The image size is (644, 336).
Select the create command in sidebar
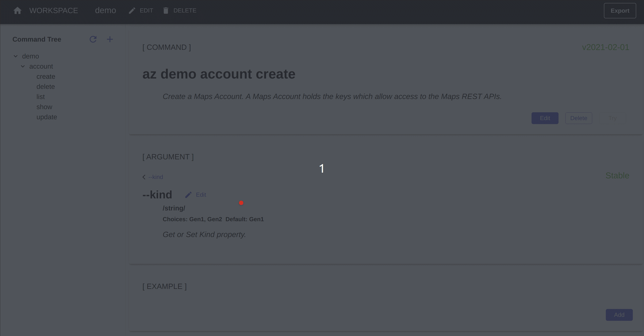click(46, 76)
